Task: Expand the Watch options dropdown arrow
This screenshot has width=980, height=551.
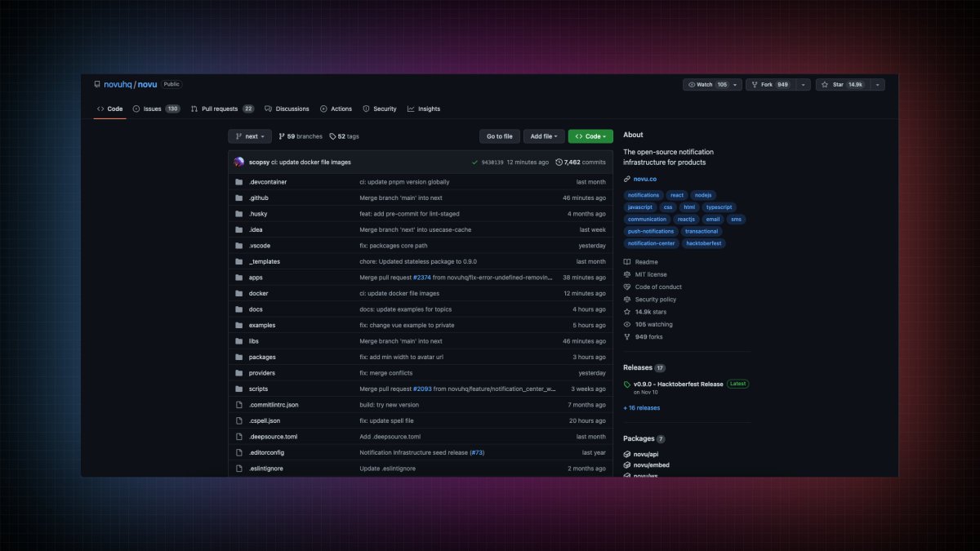Action: pyautogui.click(x=737, y=85)
